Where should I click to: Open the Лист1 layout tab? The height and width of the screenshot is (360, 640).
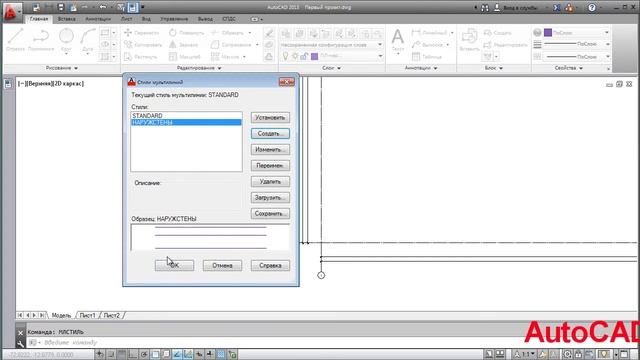coord(87,316)
